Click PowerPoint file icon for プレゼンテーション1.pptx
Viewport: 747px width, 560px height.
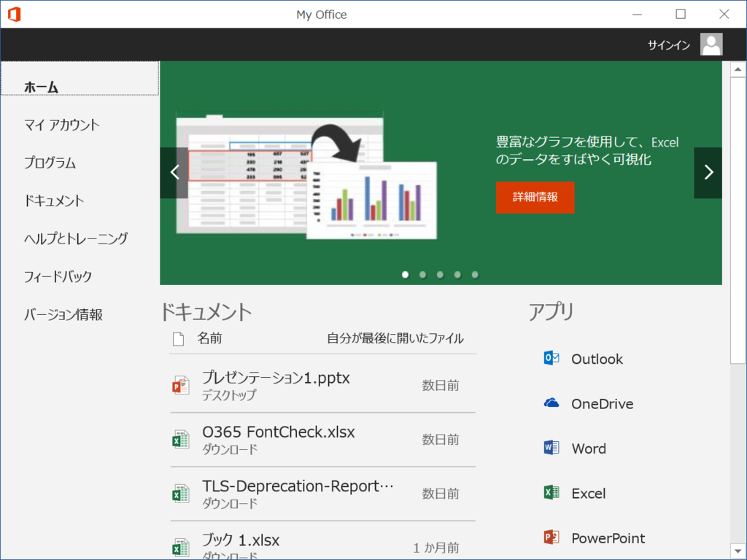click(x=181, y=385)
